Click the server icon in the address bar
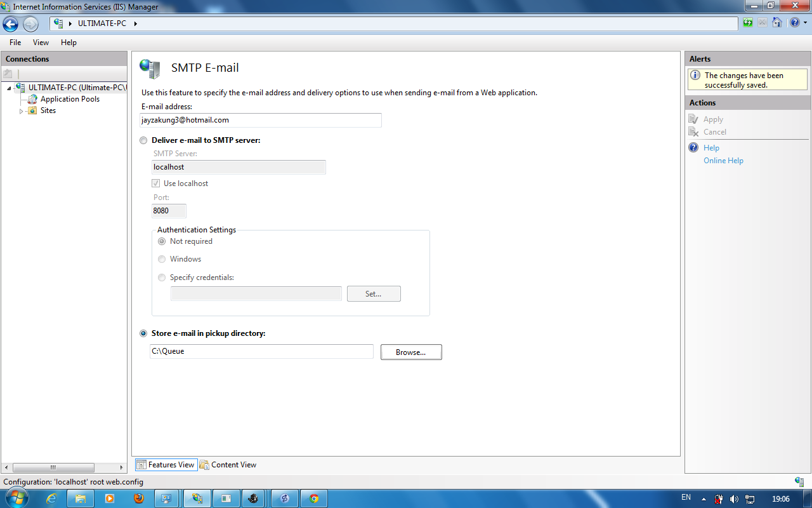Viewport: 812px width, 508px height. pos(59,23)
